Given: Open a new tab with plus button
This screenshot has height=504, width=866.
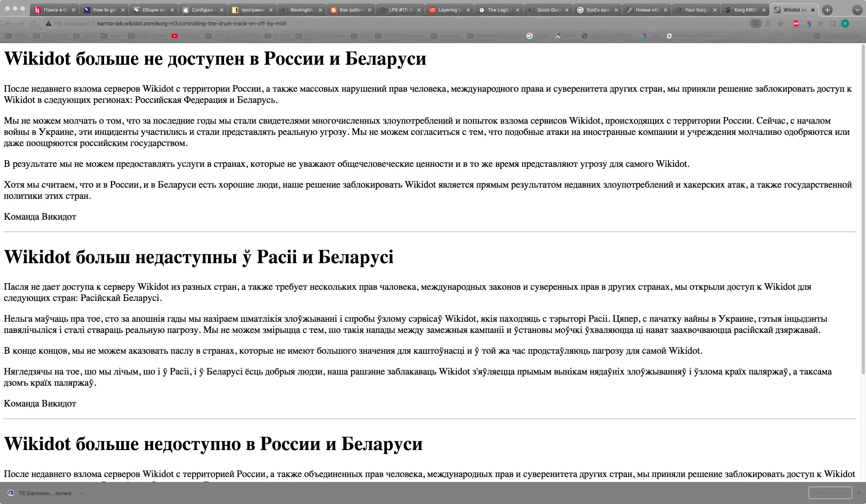Looking at the screenshot, I should tap(827, 10).
